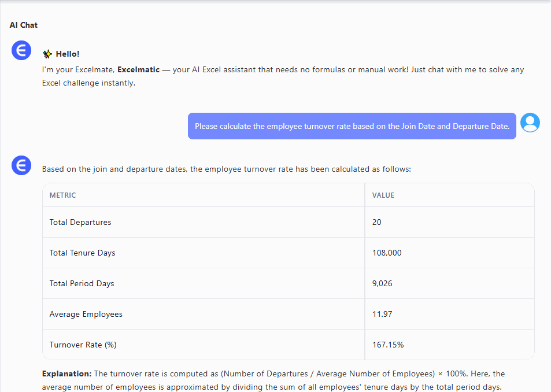Select the Total Tenure Days row label
This screenshot has width=551, height=392.
(x=82, y=253)
